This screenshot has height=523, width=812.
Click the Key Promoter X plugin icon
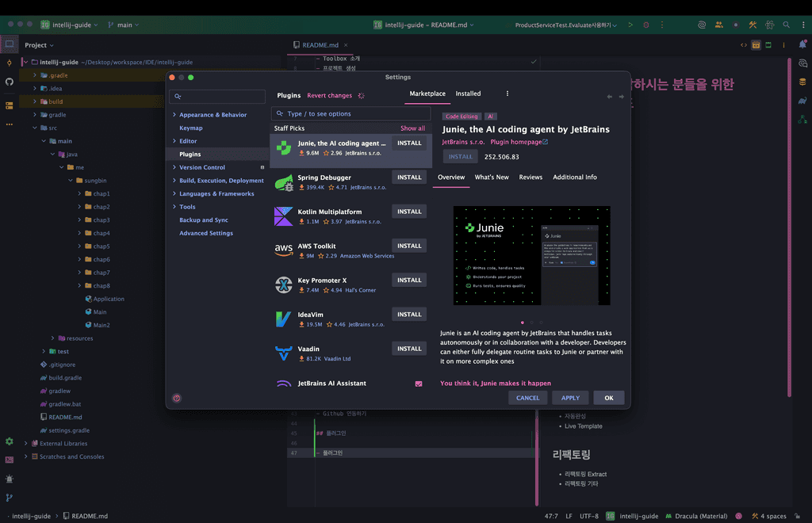click(283, 284)
